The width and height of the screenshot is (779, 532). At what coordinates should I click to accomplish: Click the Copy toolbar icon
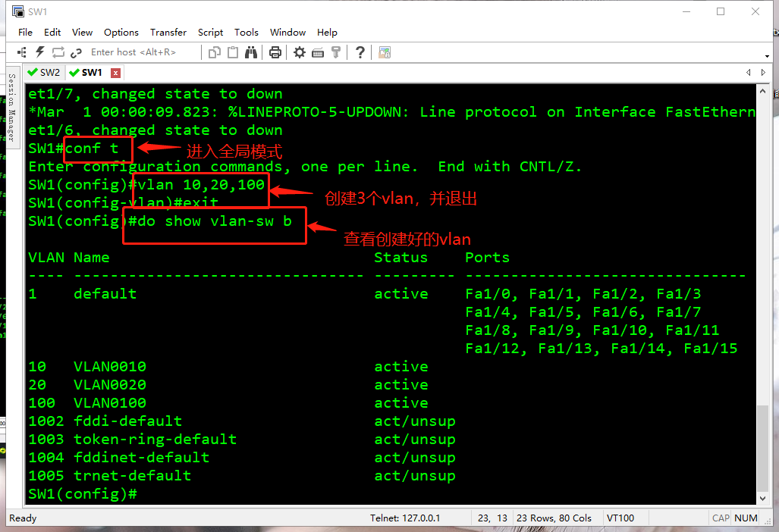pyautogui.click(x=215, y=52)
